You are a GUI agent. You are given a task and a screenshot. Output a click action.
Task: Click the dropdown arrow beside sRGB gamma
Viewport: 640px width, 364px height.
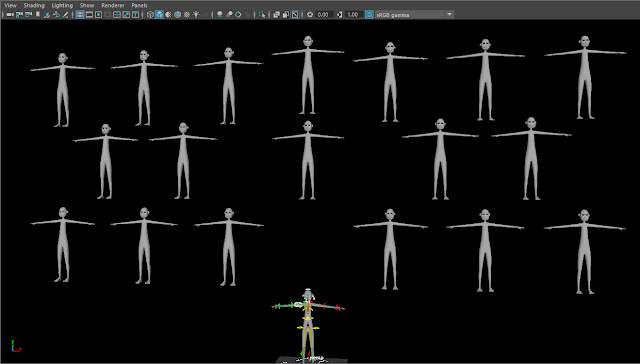pos(449,15)
